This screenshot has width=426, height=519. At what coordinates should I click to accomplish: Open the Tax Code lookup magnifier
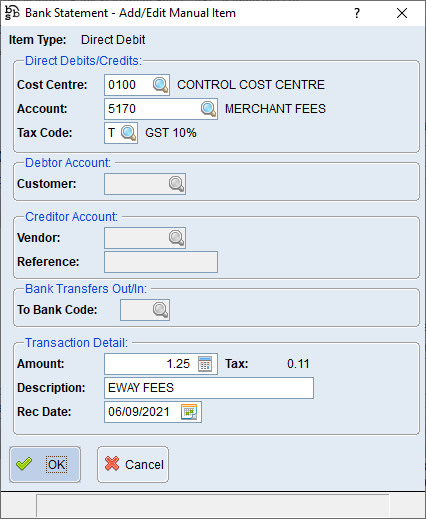(128, 133)
